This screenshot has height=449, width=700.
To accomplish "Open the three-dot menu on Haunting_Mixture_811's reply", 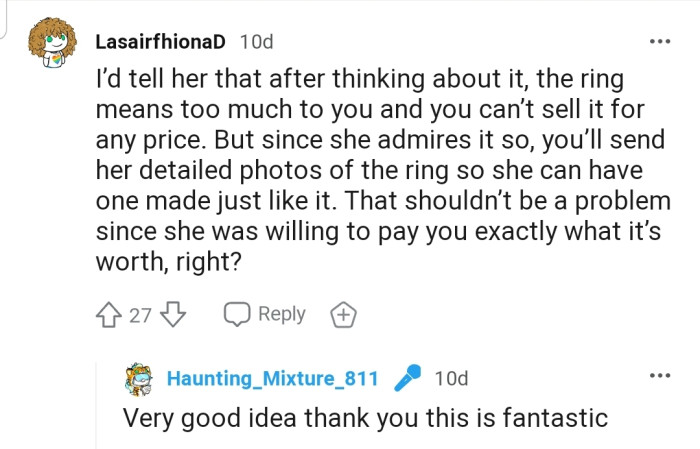I will coord(660,377).
